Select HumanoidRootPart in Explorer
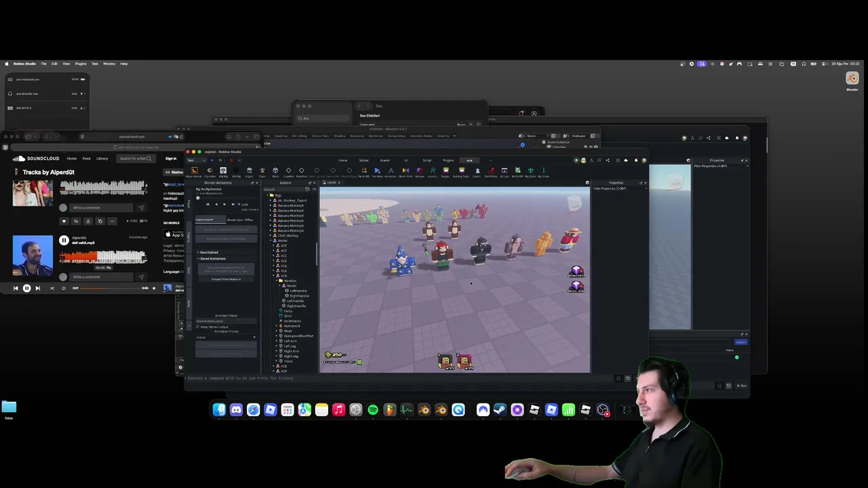This screenshot has height=488, width=868. 298,336
